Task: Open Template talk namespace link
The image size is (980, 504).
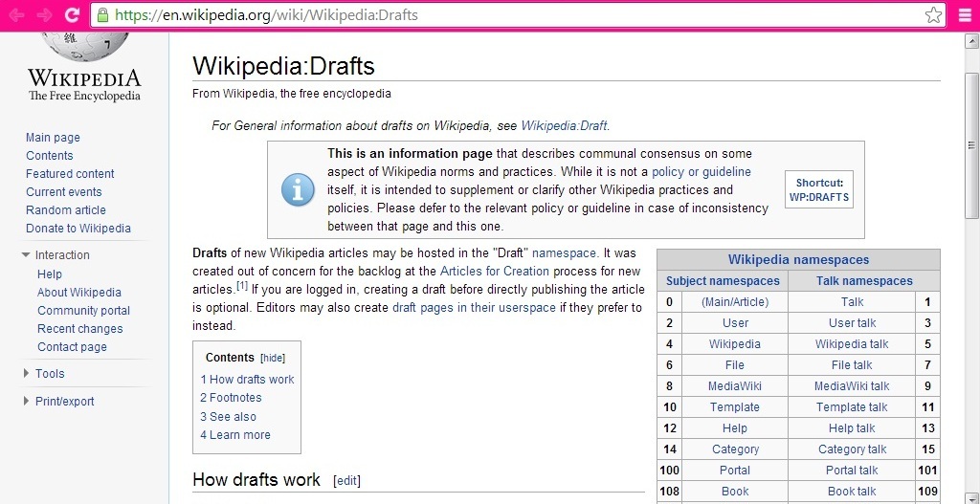Action: point(852,407)
